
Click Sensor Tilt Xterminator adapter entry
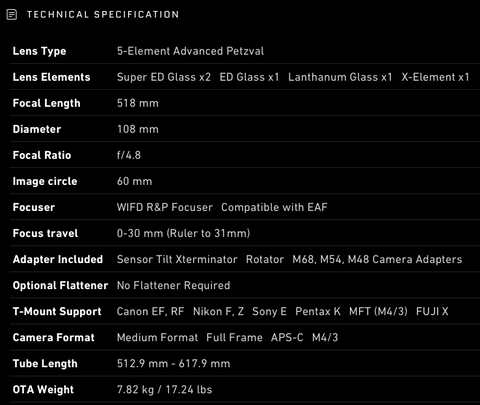177,259
